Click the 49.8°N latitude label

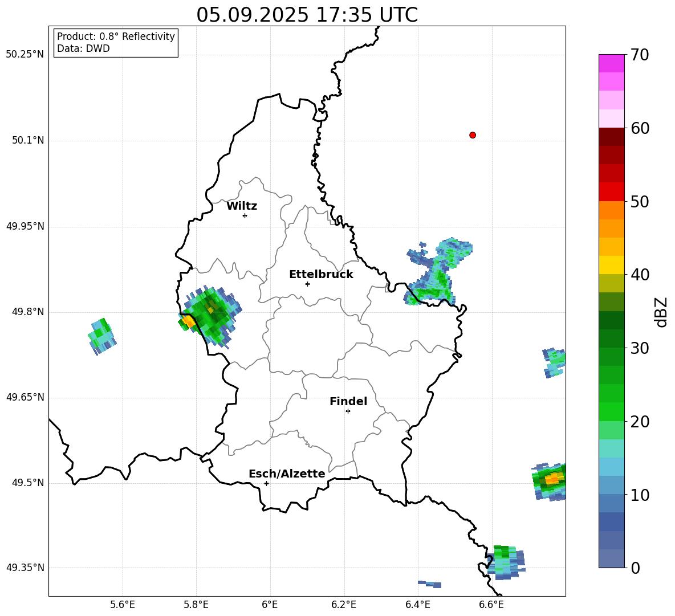click(28, 312)
